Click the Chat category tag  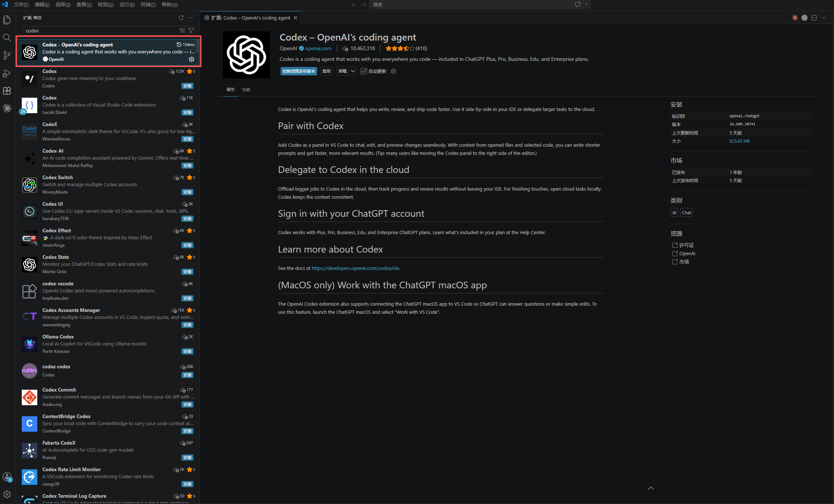point(686,212)
